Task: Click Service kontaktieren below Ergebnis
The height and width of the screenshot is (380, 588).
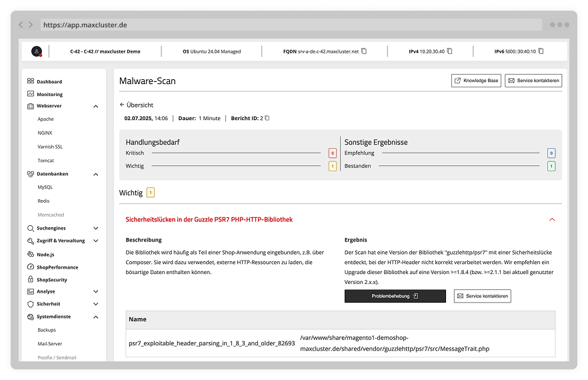Action: pyautogui.click(x=482, y=296)
